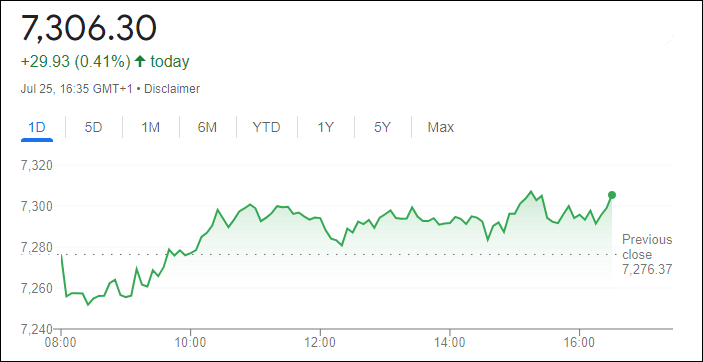The image size is (703, 362).
Task: Select the YTD tab
Action: pos(266,127)
